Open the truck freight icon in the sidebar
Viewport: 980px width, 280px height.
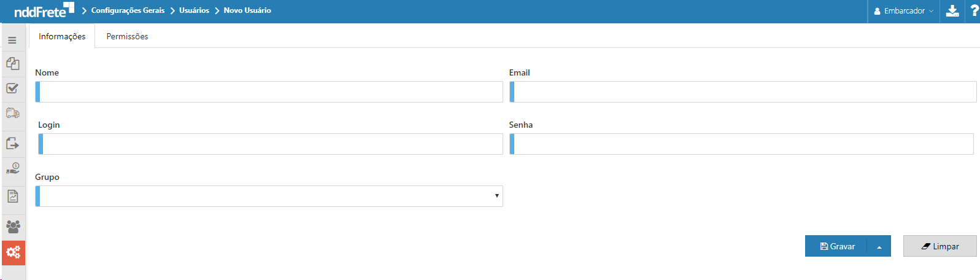13,114
